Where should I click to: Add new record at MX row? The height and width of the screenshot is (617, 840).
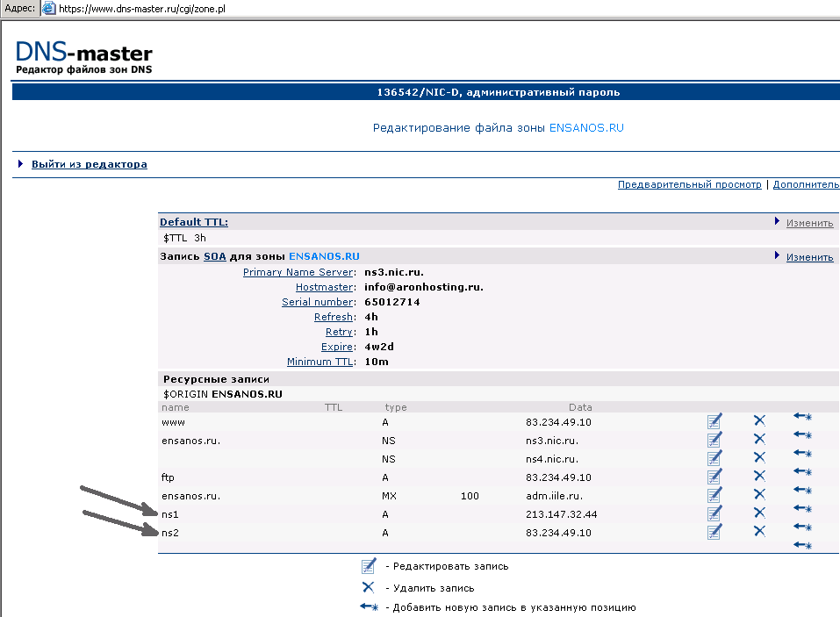point(802,490)
